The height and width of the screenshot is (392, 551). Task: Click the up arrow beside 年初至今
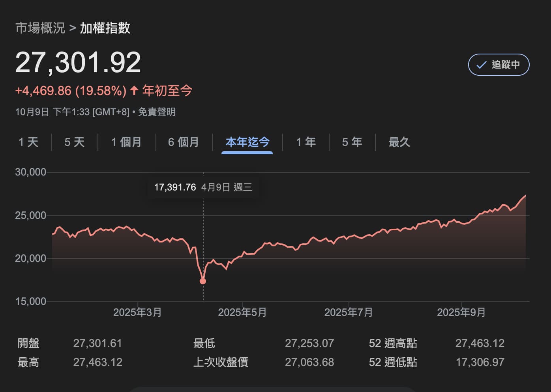click(x=134, y=91)
